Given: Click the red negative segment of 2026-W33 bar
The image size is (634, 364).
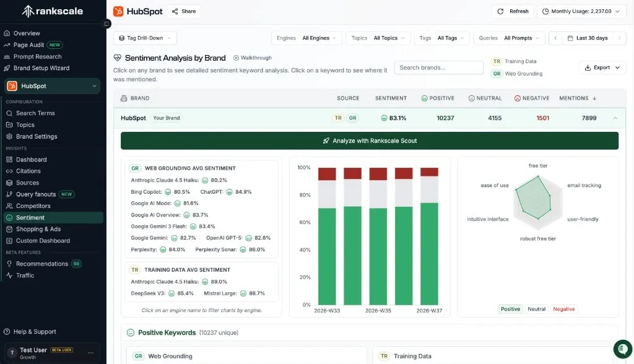Looking at the screenshot, I should [327, 174].
